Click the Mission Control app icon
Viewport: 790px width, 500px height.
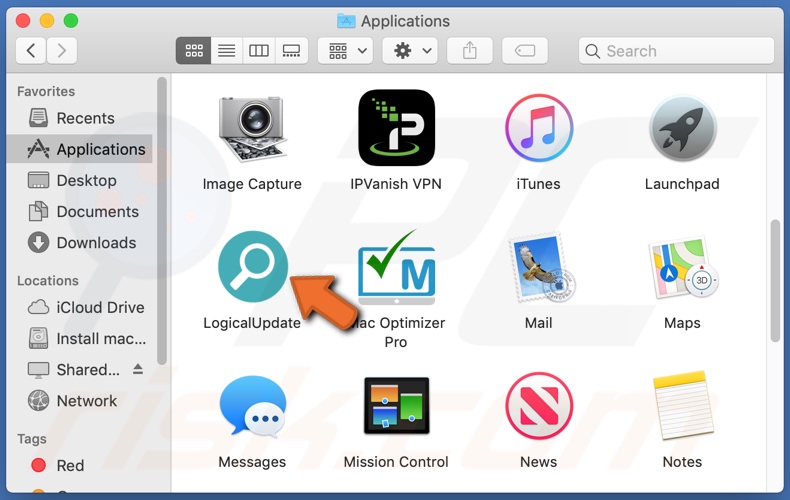[x=397, y=406]
